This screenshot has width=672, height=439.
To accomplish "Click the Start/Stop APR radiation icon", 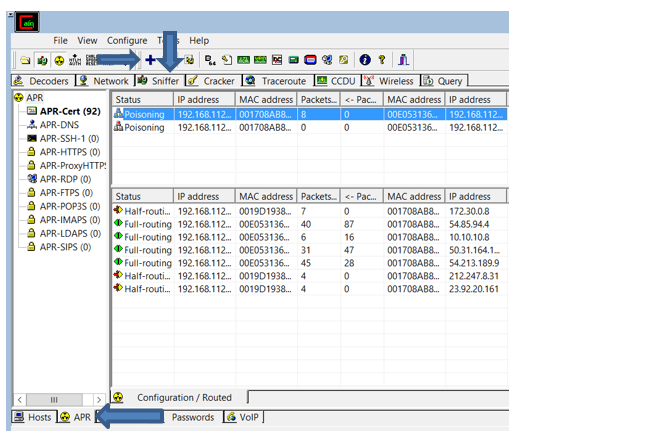I will pos(59,61).
